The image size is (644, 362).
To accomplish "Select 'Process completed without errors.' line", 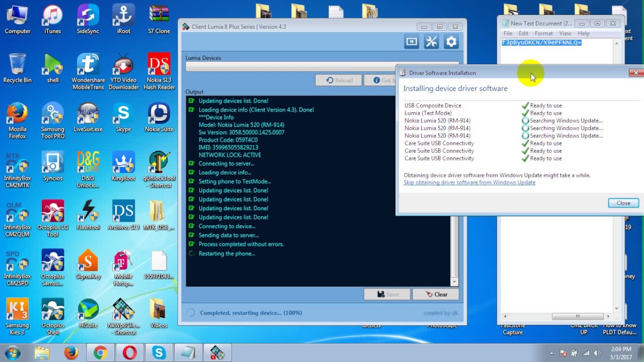I will pos(241,244).
